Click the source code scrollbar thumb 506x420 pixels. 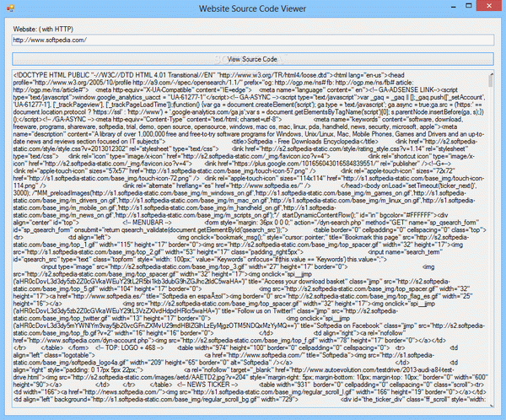click(x=491, y=81)
